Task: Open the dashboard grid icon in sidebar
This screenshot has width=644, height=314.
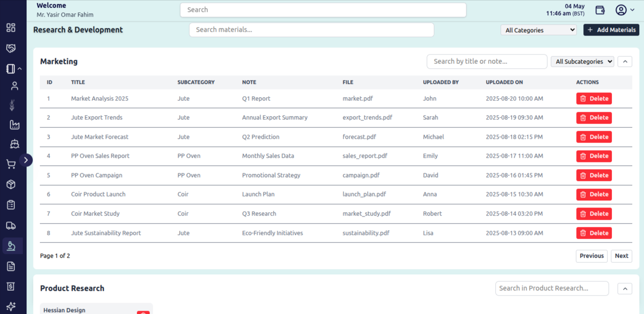Action: [11, 27]
